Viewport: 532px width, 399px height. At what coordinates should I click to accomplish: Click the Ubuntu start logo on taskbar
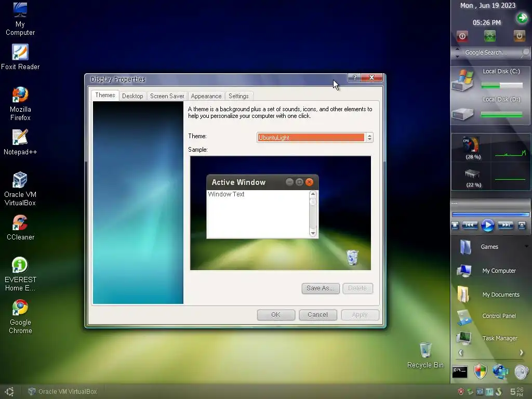pos(9,392)
